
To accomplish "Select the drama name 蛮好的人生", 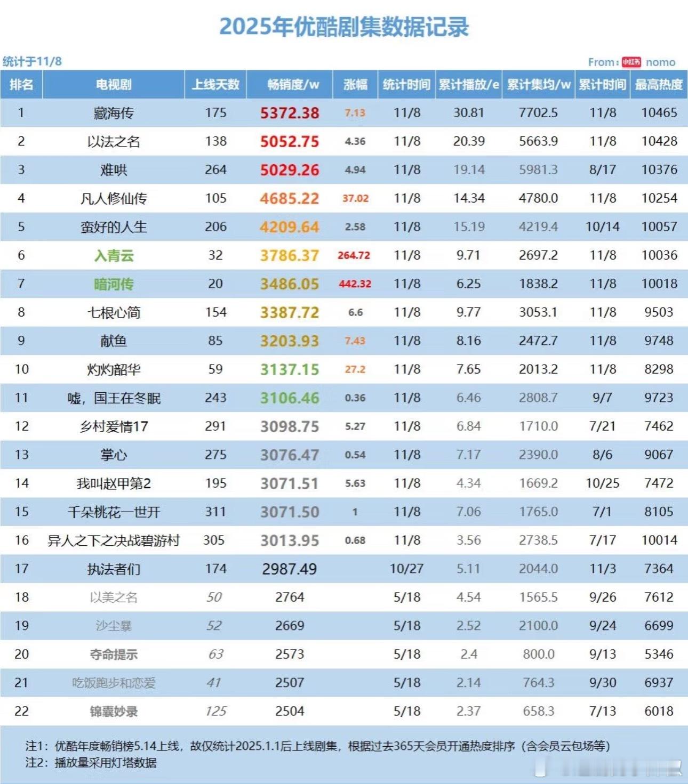I will pyautogui.click(x=114, y=227).
